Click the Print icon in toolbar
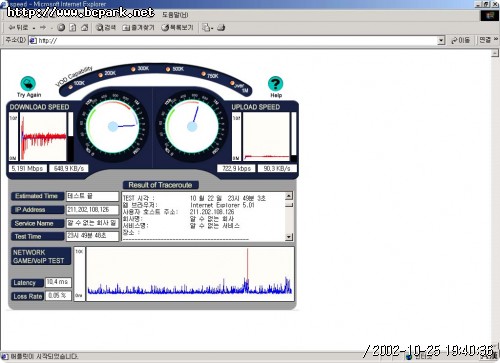500x363 pixels. coord(221,28)
